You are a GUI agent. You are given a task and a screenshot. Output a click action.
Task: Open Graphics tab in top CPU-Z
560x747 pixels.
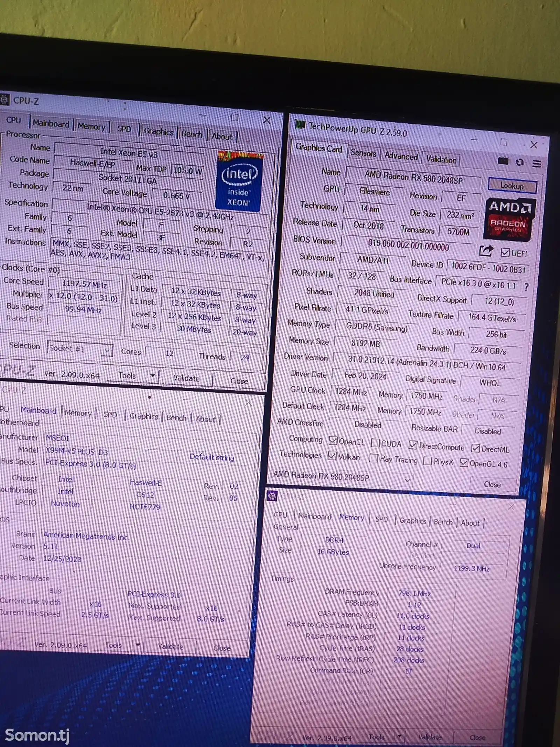pos(159,131)
